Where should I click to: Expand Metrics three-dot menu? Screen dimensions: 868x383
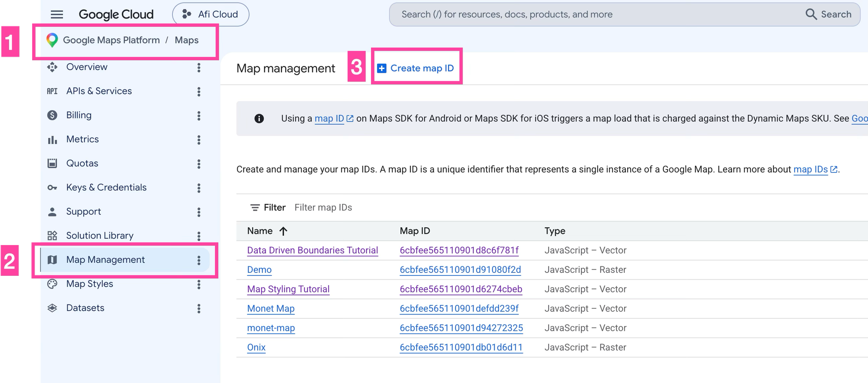pos(199,140)
